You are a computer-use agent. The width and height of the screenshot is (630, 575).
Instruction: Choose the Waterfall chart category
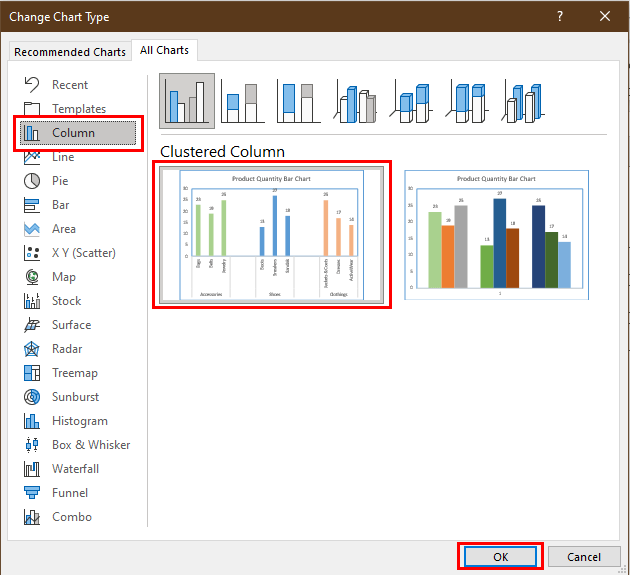pos(78,469)
